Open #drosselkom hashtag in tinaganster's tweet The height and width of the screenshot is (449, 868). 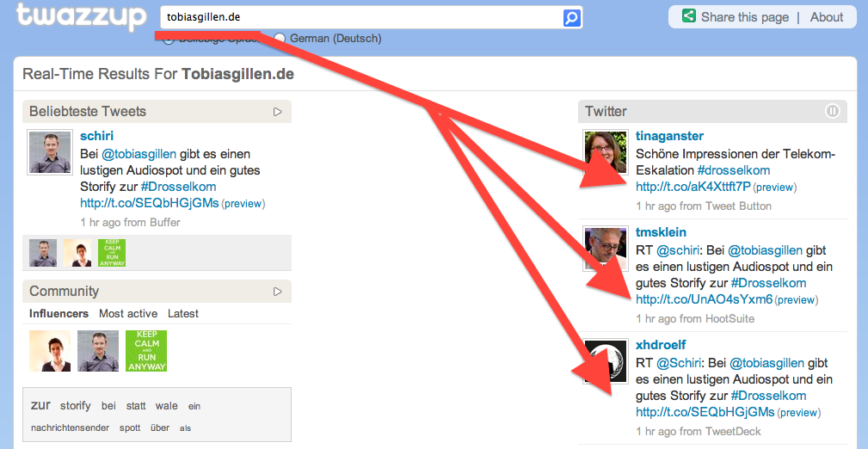(x=734, y=170)
